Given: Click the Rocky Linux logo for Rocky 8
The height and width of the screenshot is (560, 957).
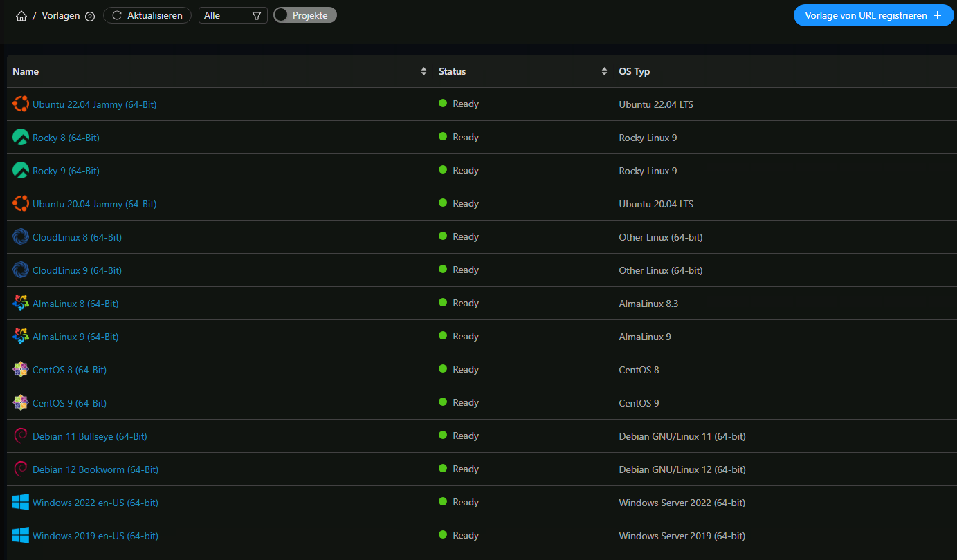Looking at the screenshot, I should coord(21,138).
